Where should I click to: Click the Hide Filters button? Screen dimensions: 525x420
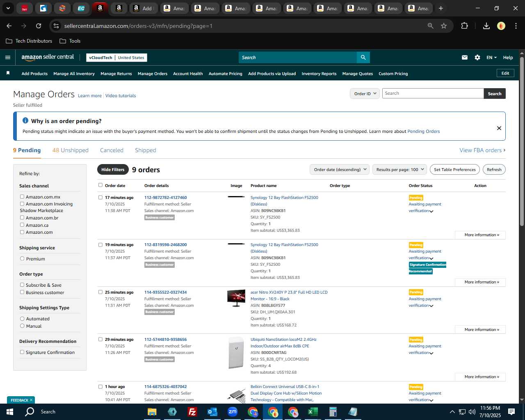[113, 169]
